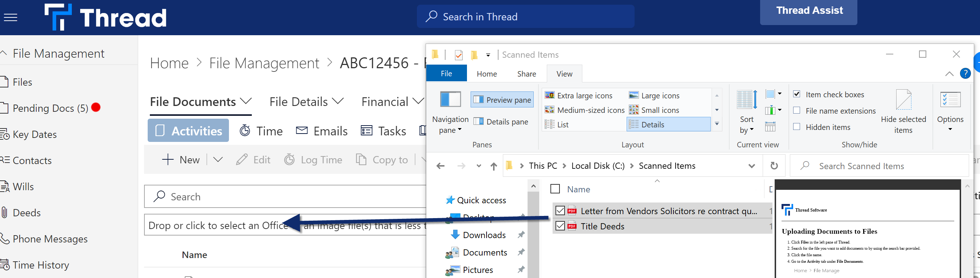
Task: Enable File name extensions
Action: coord(797,110)
